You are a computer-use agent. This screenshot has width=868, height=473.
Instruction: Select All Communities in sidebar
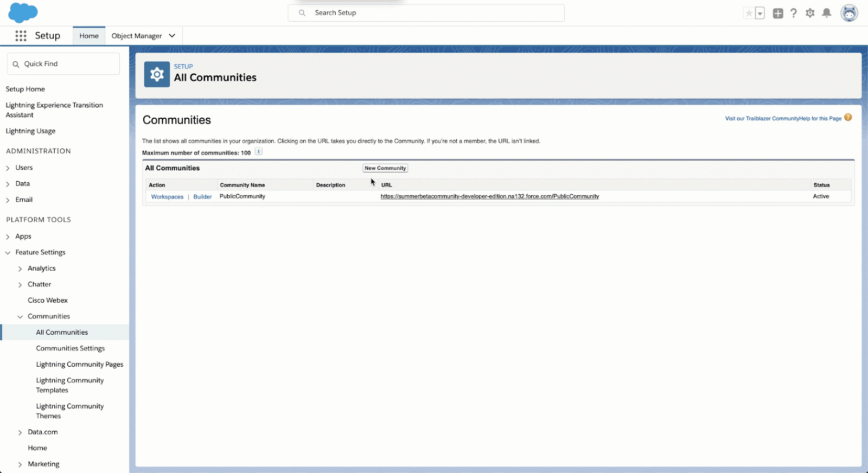click(x=62, y=333)
